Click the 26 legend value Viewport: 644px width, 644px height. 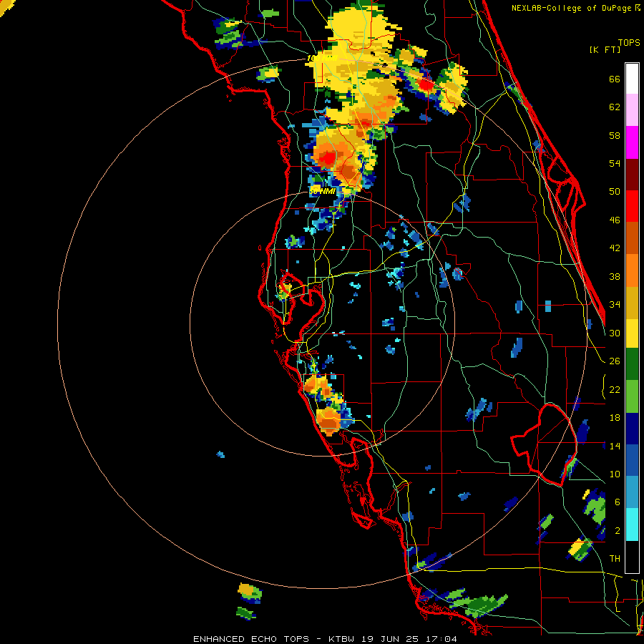pyautogui.click(x=615, y=361)
